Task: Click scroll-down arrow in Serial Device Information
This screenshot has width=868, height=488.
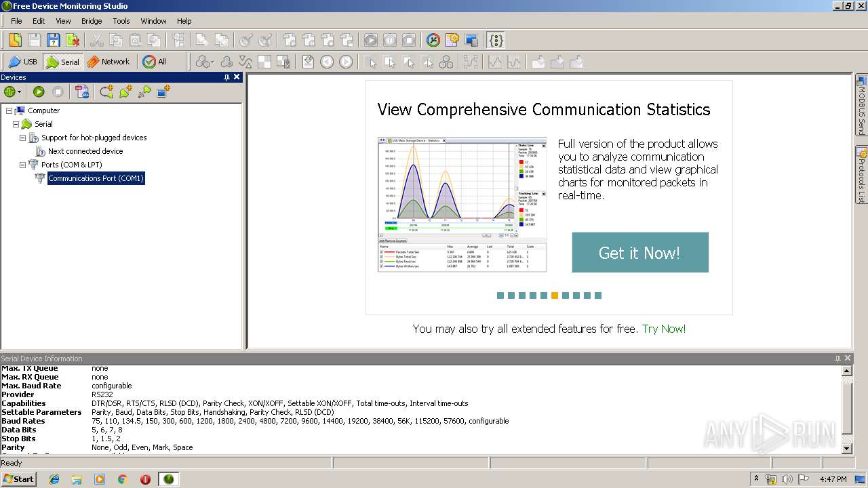Action: [846, 448]
